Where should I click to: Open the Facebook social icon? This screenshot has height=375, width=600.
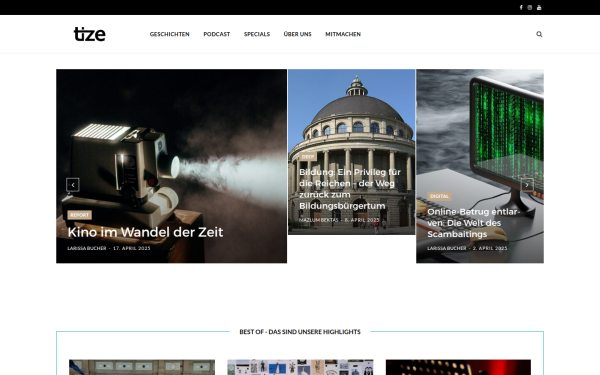[521, 7]
